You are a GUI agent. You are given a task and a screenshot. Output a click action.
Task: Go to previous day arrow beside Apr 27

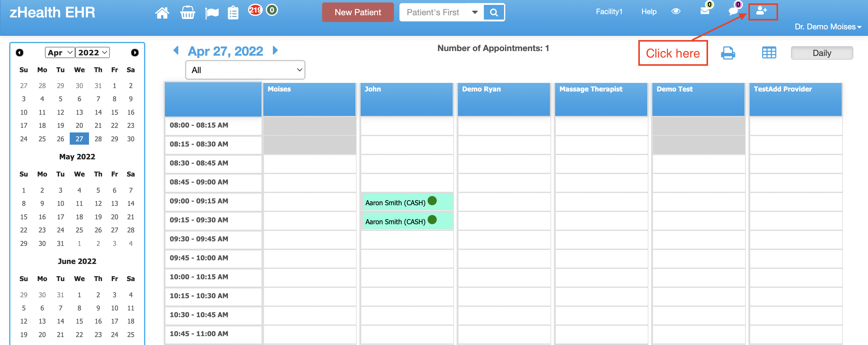[176, 50]
